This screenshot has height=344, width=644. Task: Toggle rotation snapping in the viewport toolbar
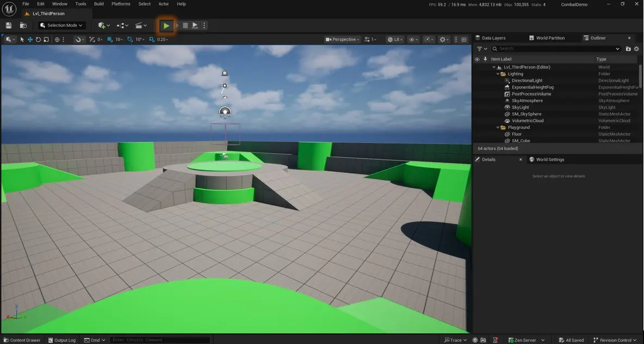pyautogui.click(x=129, y=39)
